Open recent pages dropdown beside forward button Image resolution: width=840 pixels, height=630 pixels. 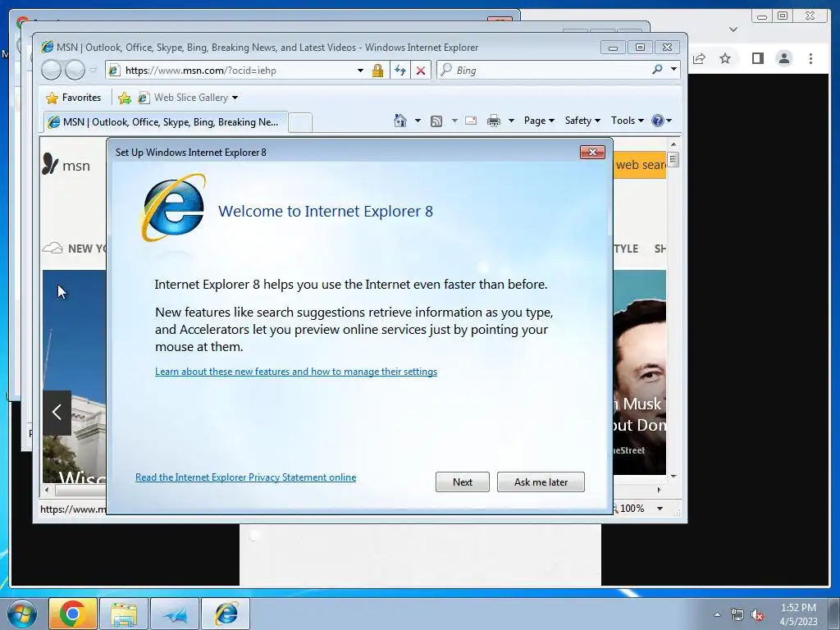pyautogui.click(x=94, y=70)
